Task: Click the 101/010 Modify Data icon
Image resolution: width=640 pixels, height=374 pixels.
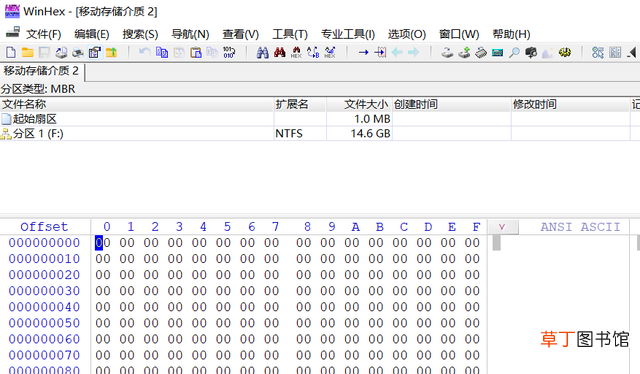Action: pos(229,52)
